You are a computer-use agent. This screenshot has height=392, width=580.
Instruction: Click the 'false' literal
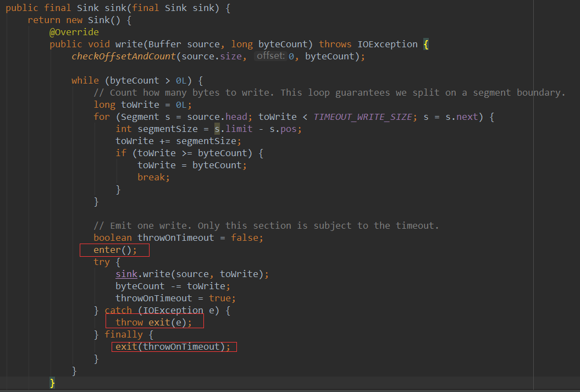[244, 238]
